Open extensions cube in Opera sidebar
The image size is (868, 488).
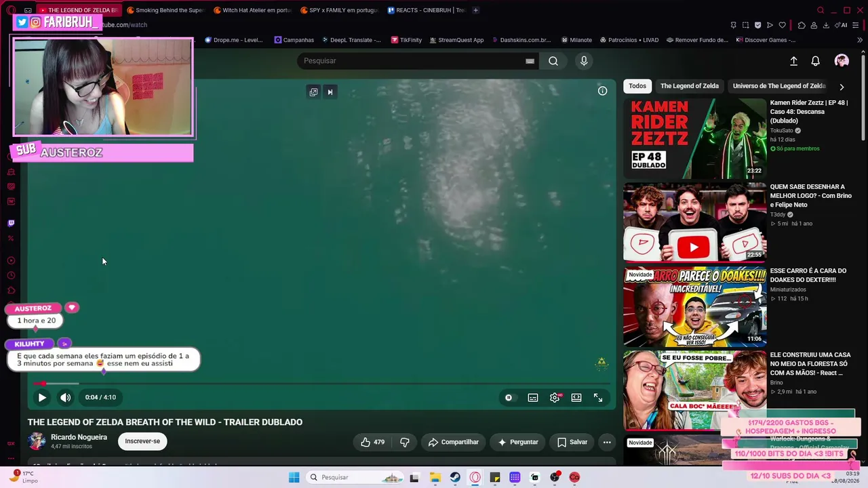point(11,291)
